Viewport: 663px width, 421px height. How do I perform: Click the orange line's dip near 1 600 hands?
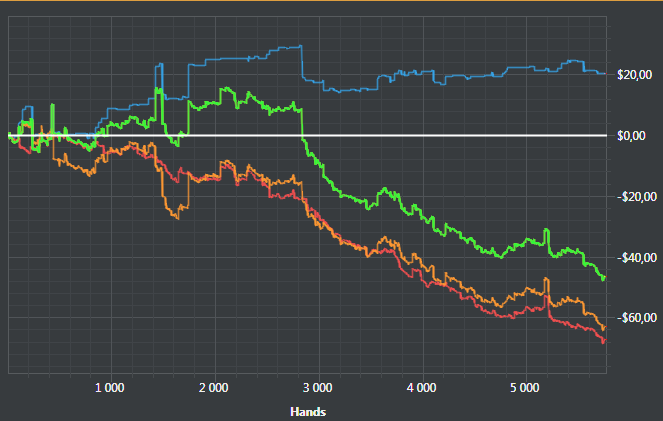coord(177,218)
